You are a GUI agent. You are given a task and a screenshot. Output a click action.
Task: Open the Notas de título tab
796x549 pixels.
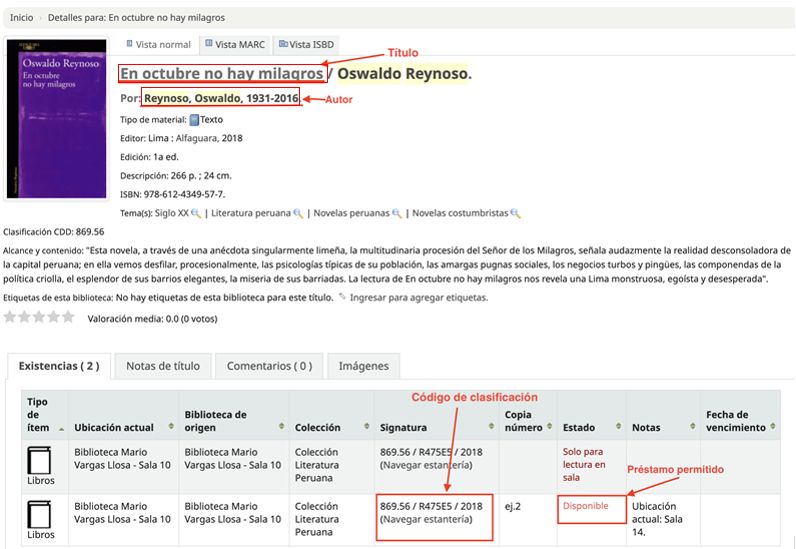(x=162, y=366)
